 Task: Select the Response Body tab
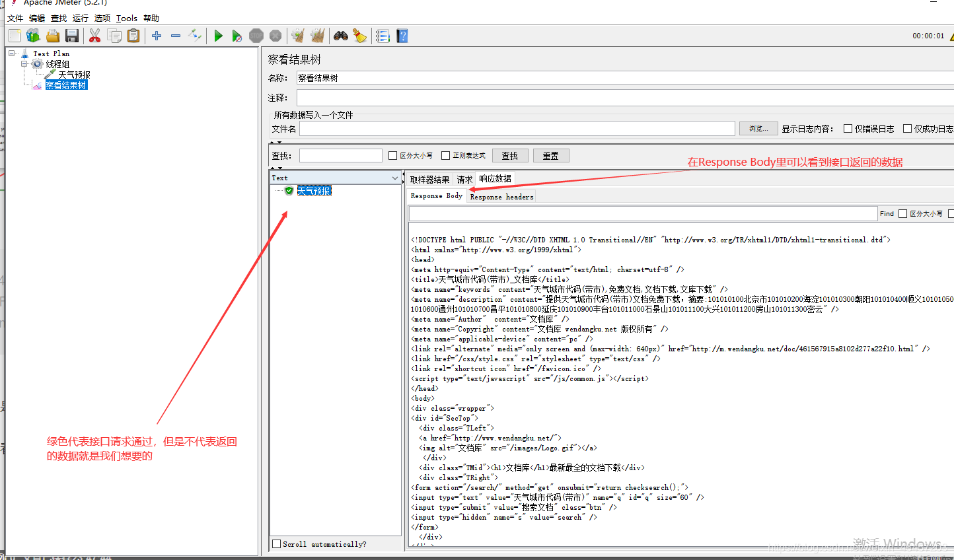(x=437, y=196)
